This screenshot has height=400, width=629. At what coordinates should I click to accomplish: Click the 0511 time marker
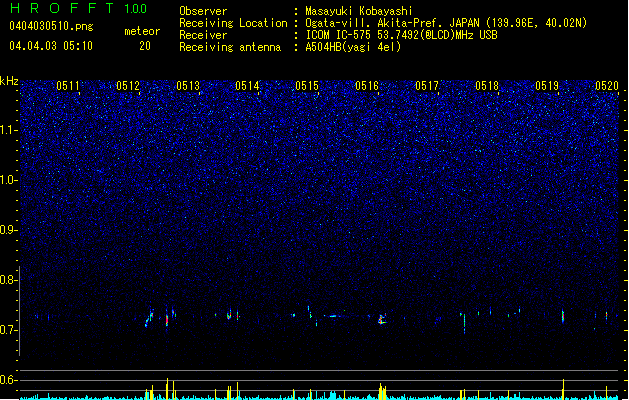pyautogui.click(x=68, y=86)
